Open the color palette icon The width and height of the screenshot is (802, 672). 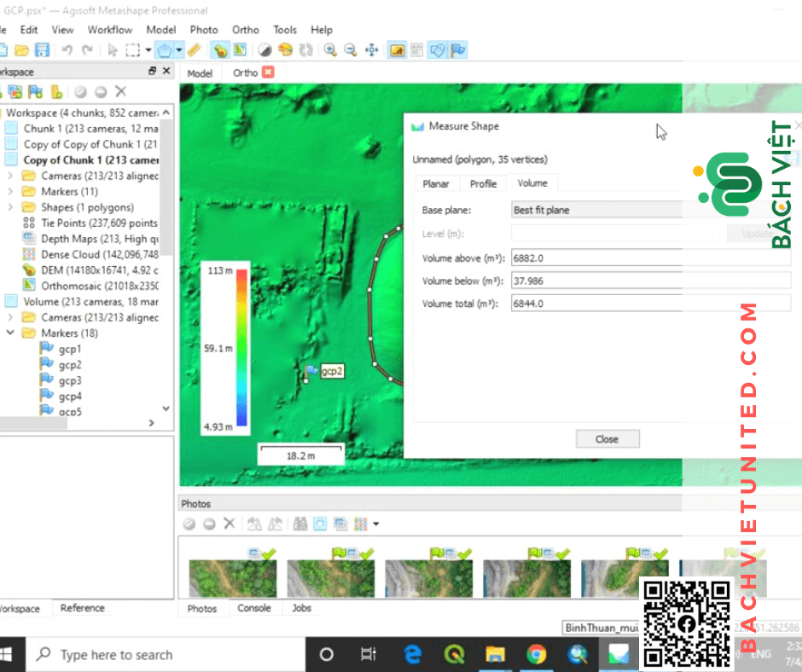286,50
